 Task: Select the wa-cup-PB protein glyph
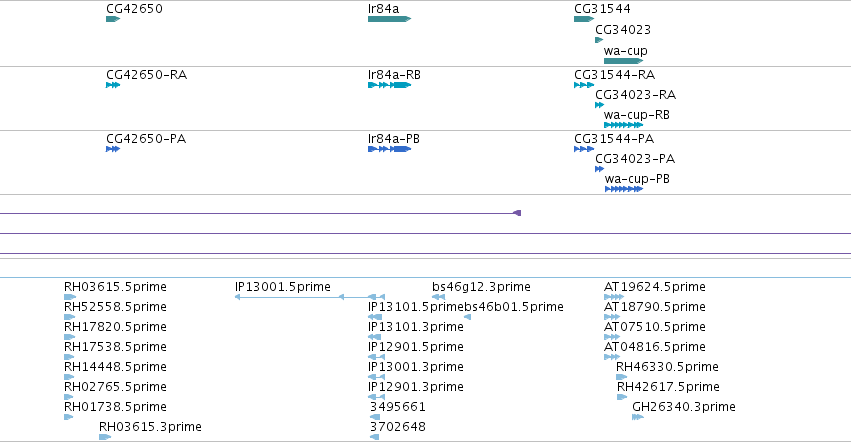pyautogui.click(x=624, y=189)
